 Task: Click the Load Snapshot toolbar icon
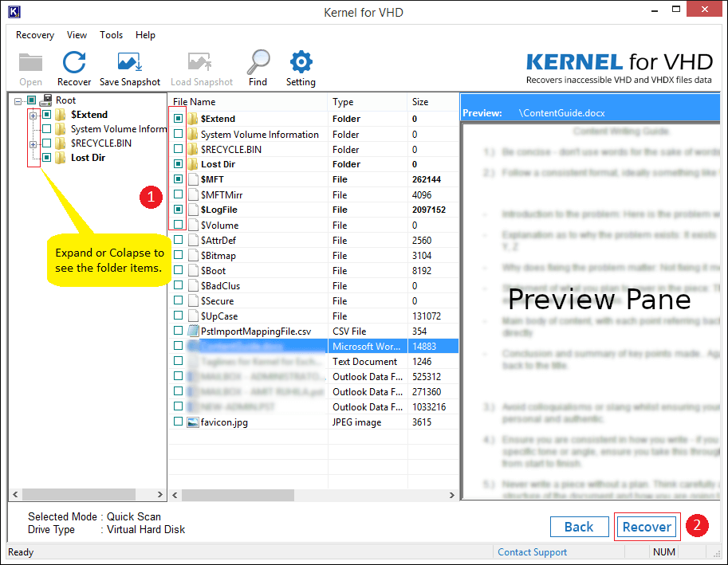tap(200, 62)
